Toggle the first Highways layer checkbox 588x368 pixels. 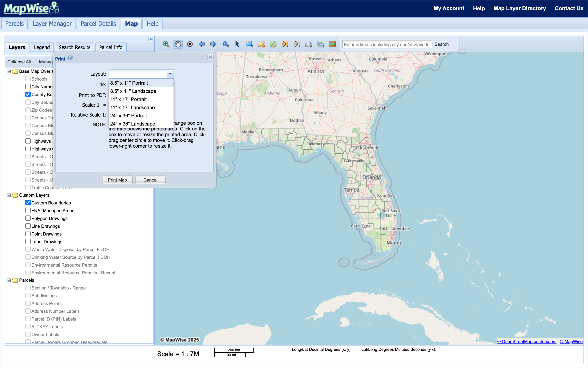28,141
